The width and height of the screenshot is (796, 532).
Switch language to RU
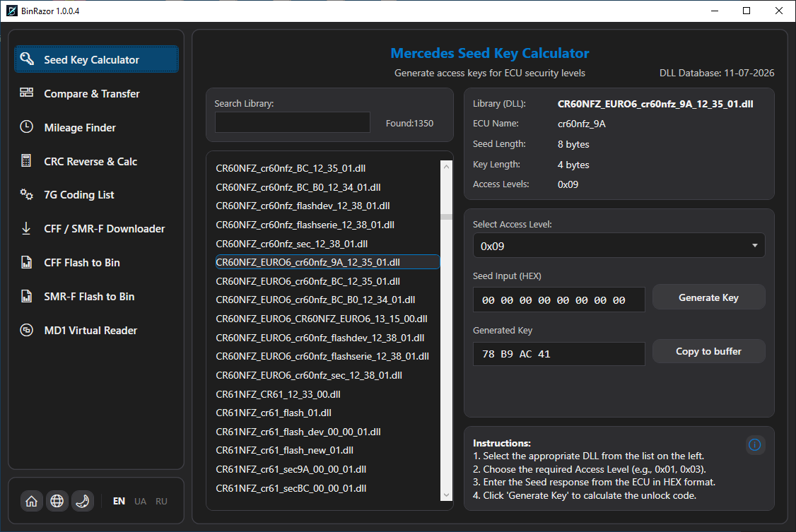[x=161, y=501]
